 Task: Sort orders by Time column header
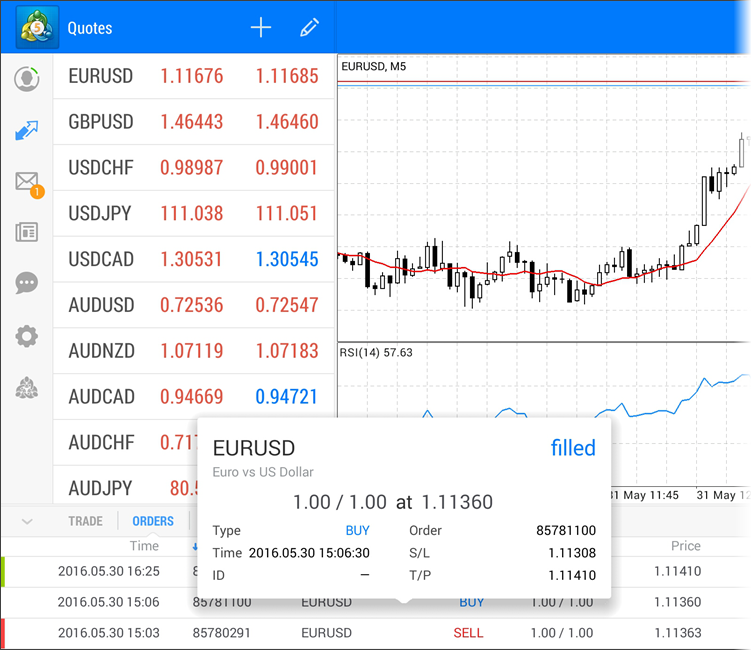click(x=144, y=546)
